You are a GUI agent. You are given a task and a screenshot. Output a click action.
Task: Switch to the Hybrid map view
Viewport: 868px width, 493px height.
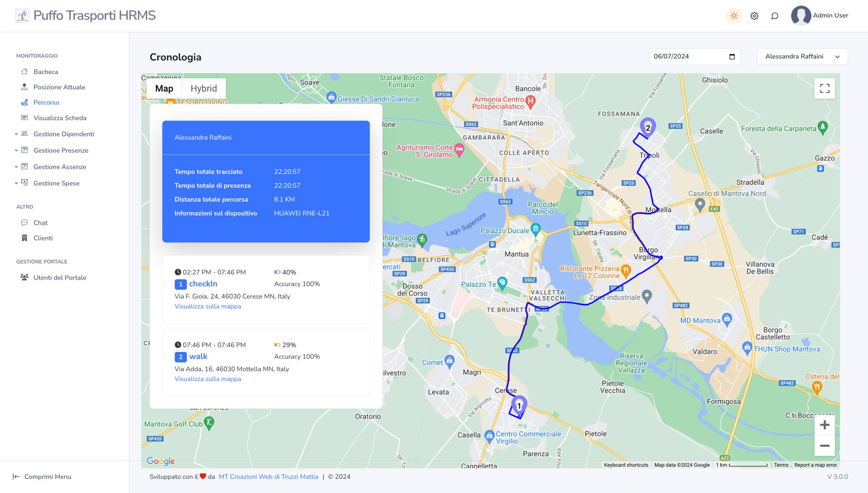coord(204,88)
